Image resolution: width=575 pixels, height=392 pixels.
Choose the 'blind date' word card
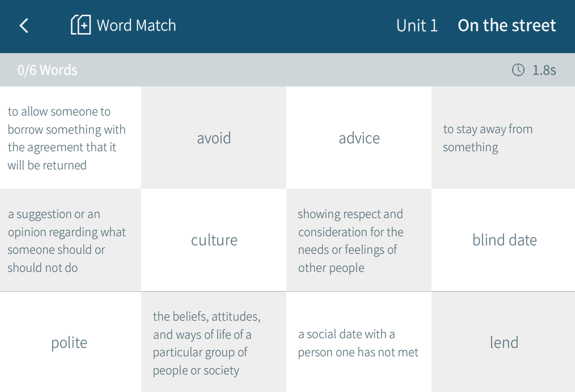tap(504, 240)
